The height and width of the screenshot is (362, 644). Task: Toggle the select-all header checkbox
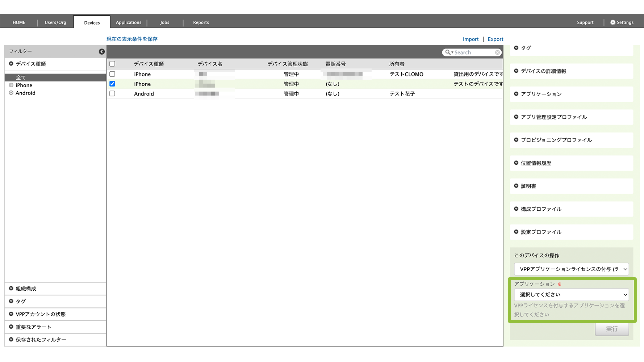point(112,64)
